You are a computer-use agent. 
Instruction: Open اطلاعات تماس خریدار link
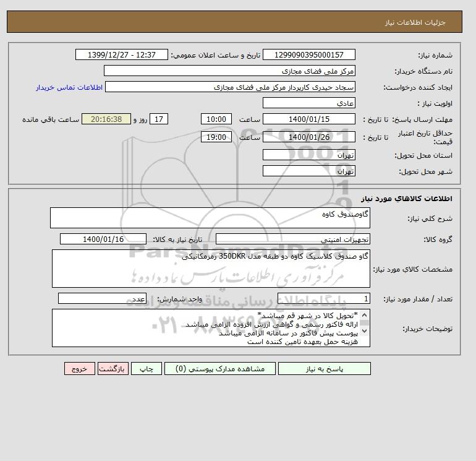tap(69, 87)
